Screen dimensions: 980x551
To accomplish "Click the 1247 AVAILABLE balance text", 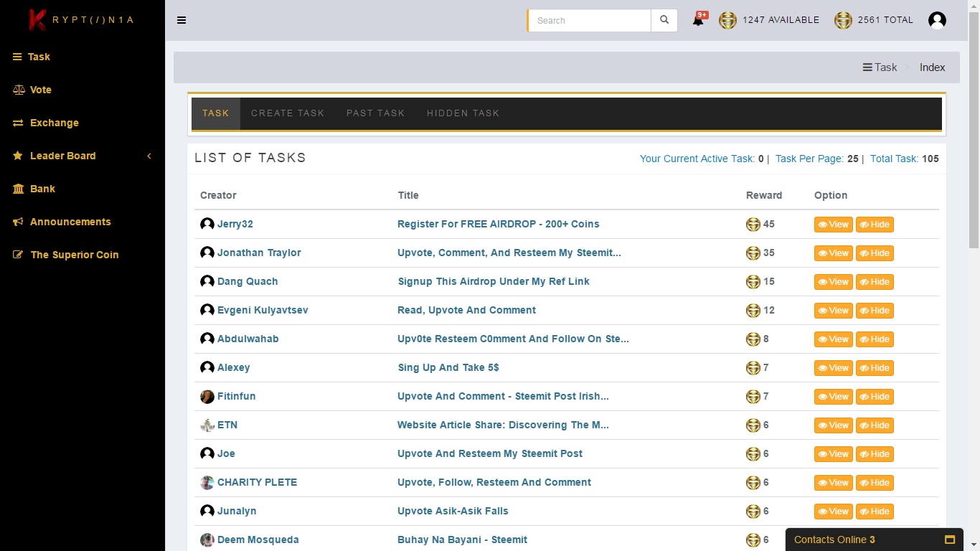I will tap(781, 20).
